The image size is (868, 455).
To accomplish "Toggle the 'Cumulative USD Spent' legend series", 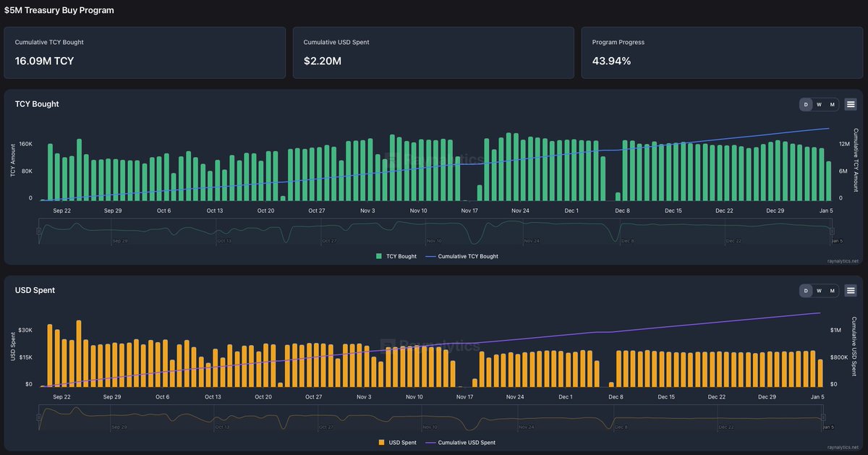I will click(461, 442).
